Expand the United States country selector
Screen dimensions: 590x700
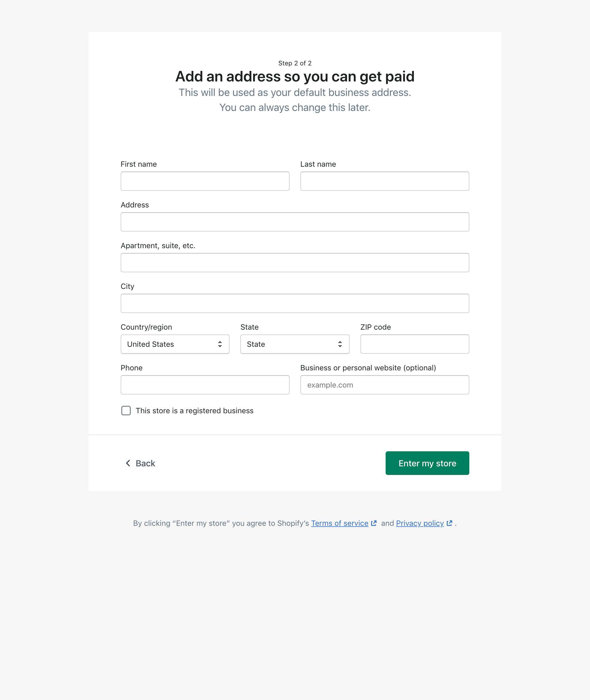(x=175, y=344)
